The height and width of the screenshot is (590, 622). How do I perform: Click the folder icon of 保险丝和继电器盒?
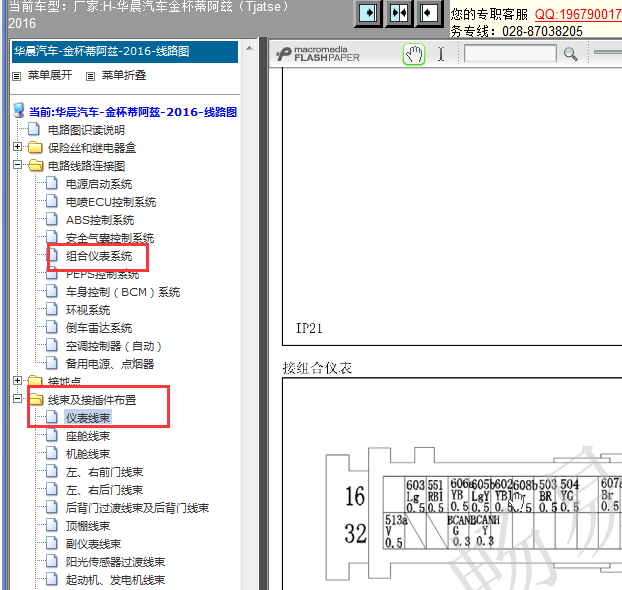35,147
